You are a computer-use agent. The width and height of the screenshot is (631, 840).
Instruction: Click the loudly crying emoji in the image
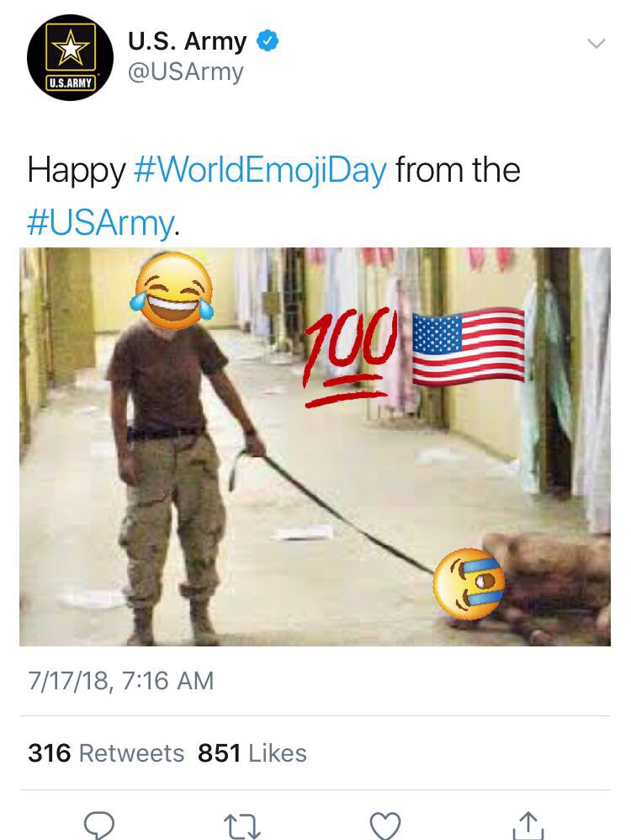point(469,583)
